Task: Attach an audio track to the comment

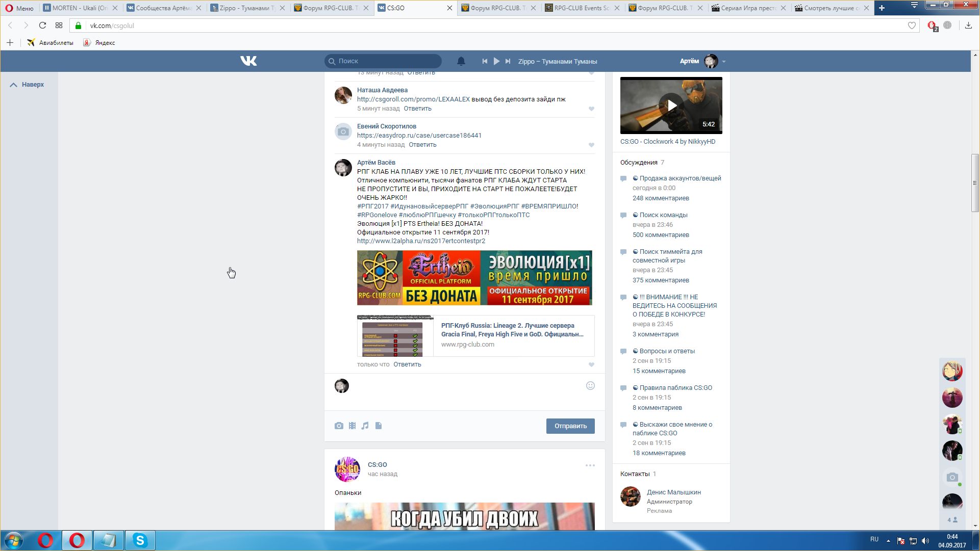Action: (365, 426)
